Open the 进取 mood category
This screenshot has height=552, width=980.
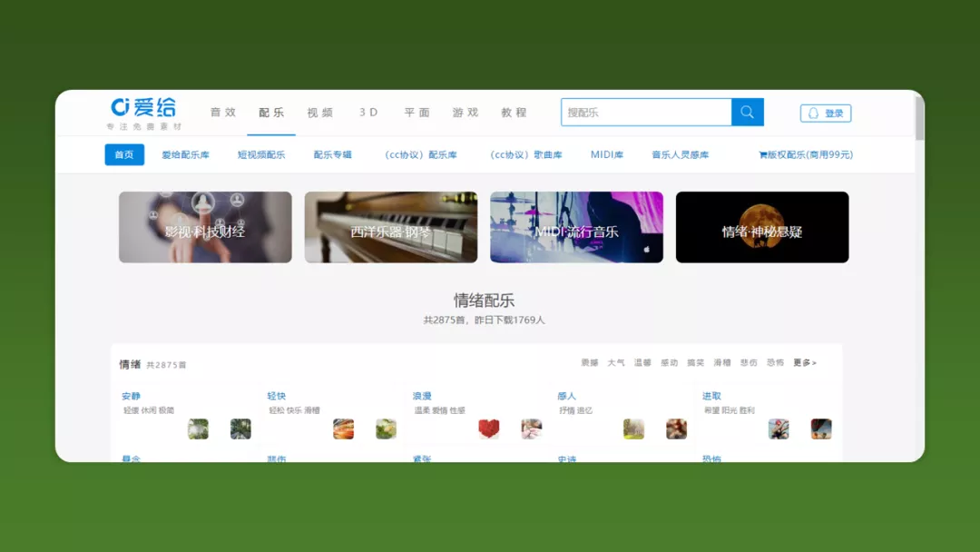tap(712, 396)
